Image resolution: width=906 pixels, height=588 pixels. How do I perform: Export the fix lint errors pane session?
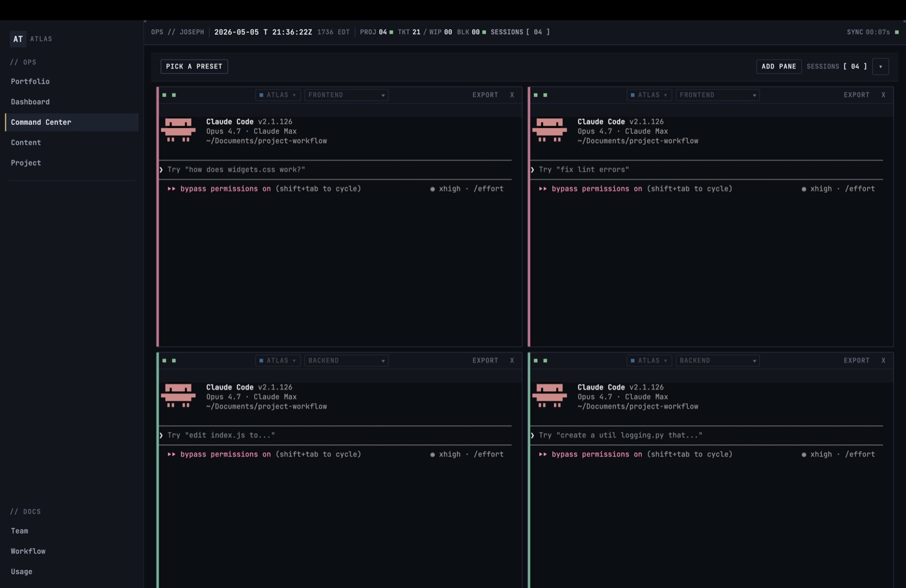[857, 95]
